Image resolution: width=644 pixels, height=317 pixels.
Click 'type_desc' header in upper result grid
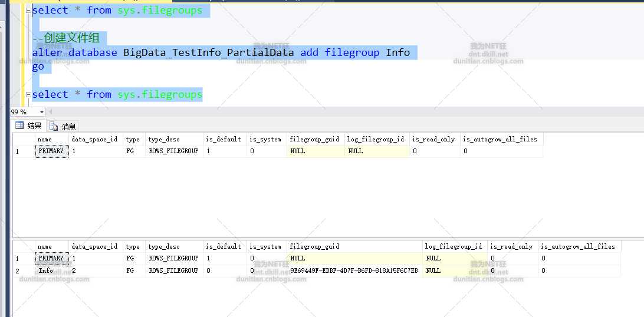point(174,139)
